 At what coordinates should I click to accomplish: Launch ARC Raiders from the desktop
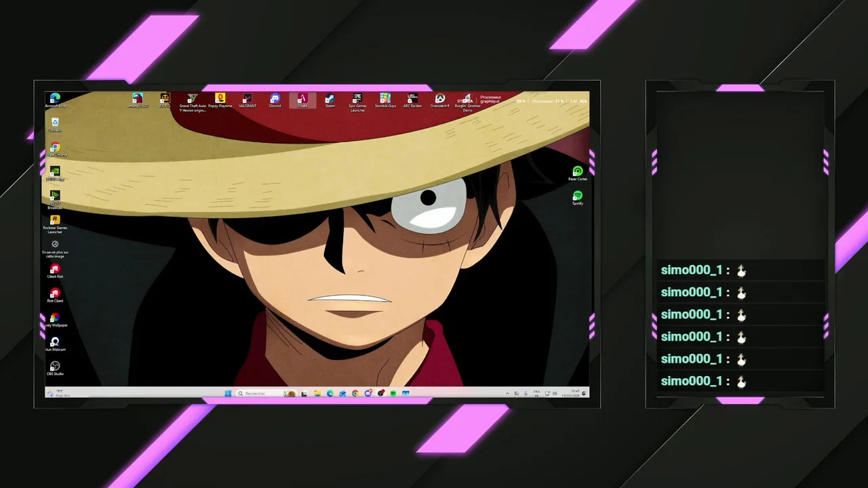point(412,100)
